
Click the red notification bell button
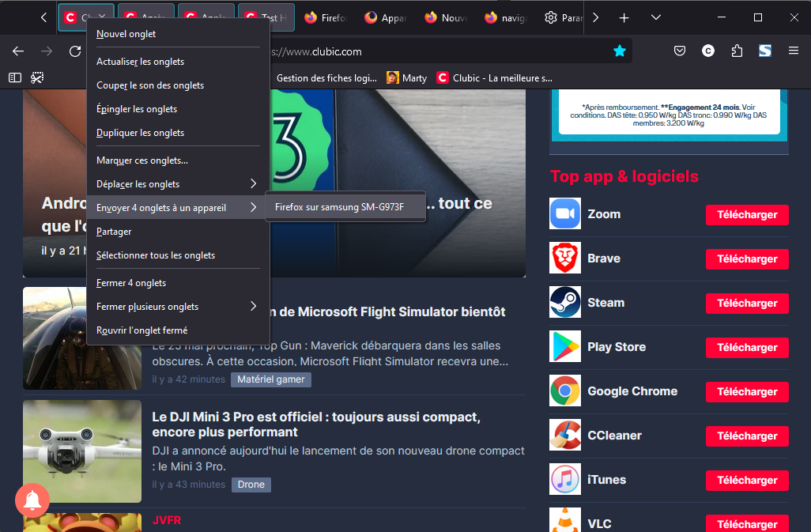[32, 500]
